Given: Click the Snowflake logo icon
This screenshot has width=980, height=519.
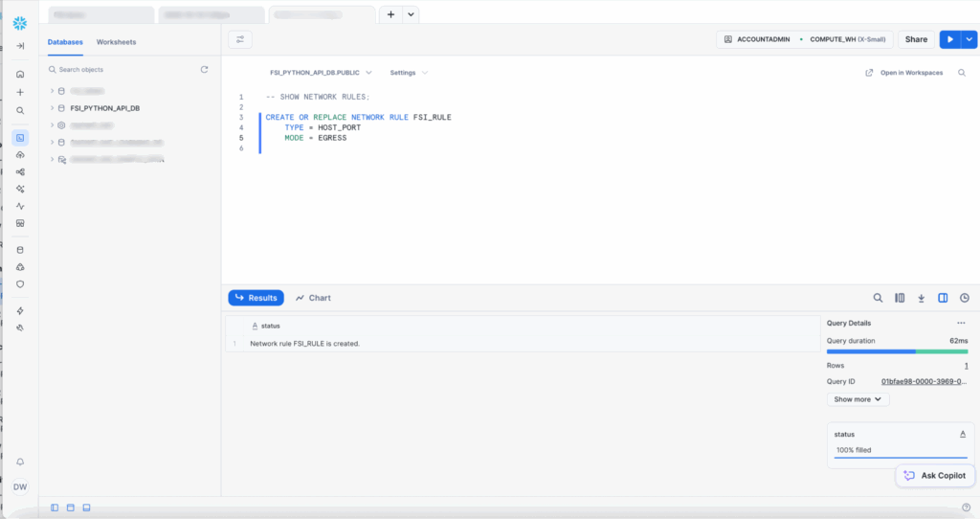Looking at the screenshot, I should point(20,22).
